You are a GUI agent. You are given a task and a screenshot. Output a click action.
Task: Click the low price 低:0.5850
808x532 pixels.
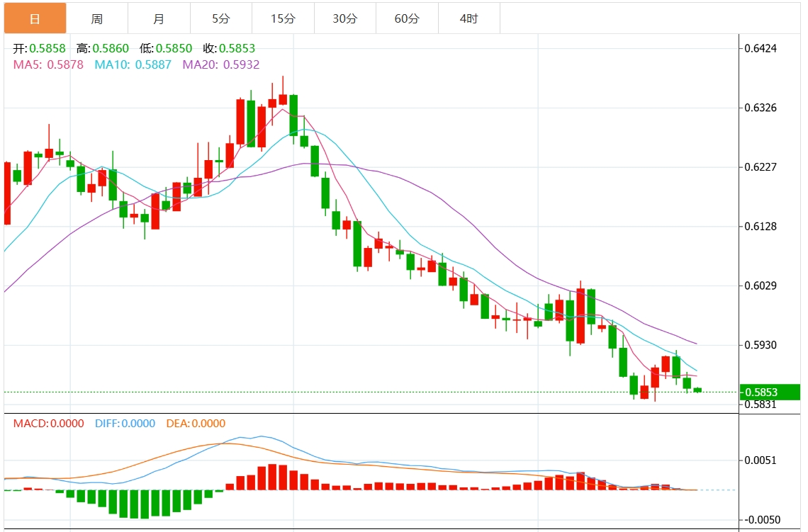tap(166, 48)
